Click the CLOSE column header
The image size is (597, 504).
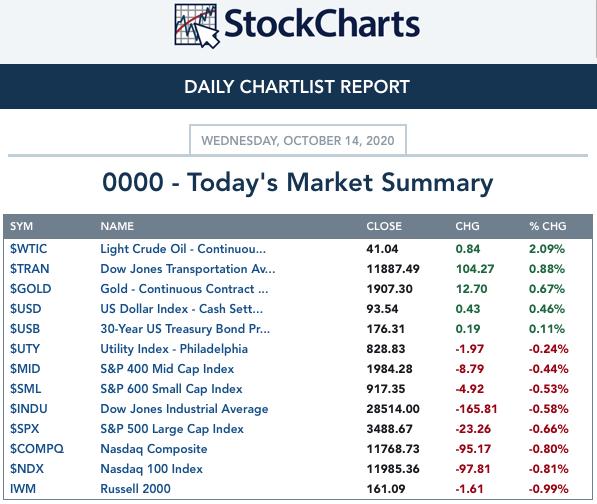[384, 226]
